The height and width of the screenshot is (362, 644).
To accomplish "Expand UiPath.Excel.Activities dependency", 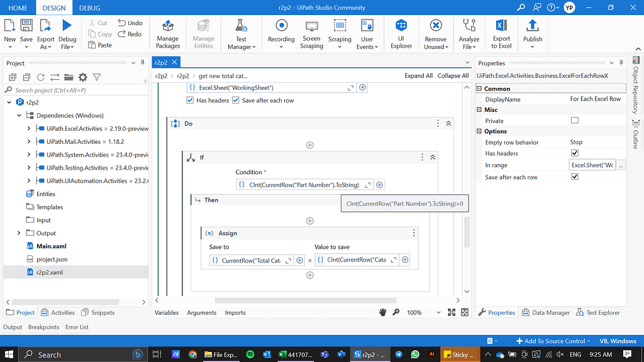I will pyautogui.click(x=29, y=128).
